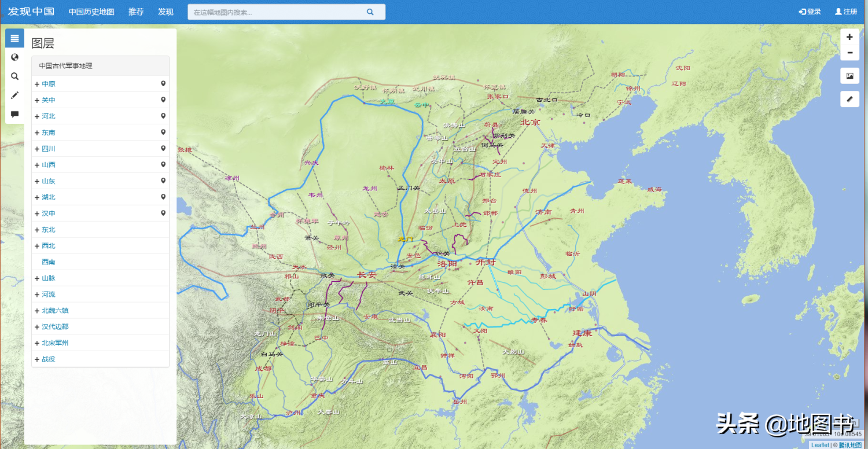Zoom in the map with the plus control
The height and width of the screenshot is (449, 868).
pyautogui.click(x=849, y=37)
